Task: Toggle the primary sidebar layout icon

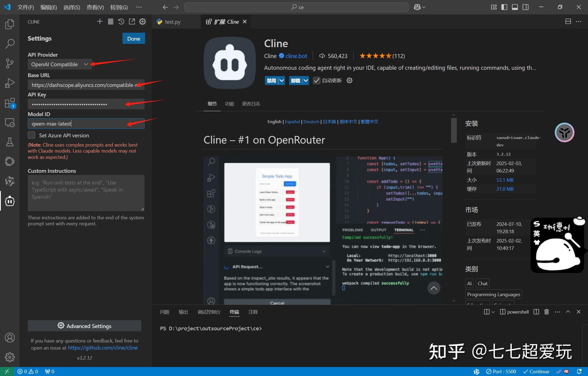Action: (504, 7)
